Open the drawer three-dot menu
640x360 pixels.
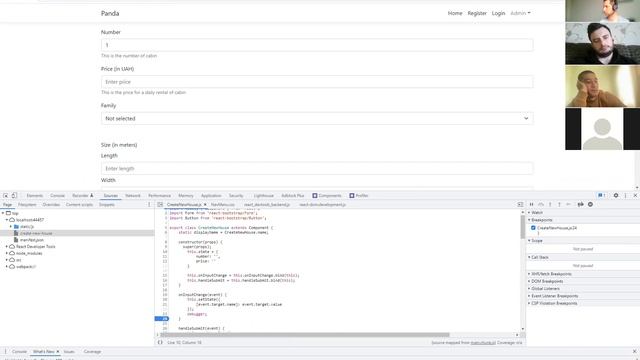tap(5, 351)
